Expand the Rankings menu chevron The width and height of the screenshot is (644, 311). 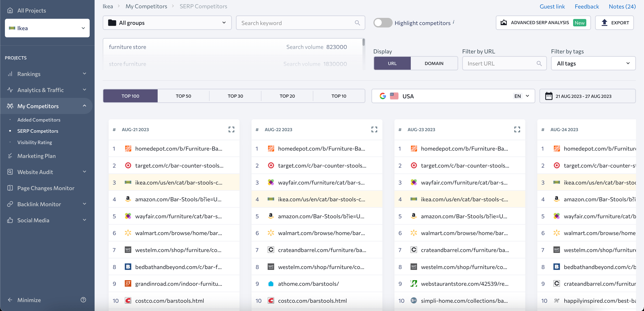84,74
